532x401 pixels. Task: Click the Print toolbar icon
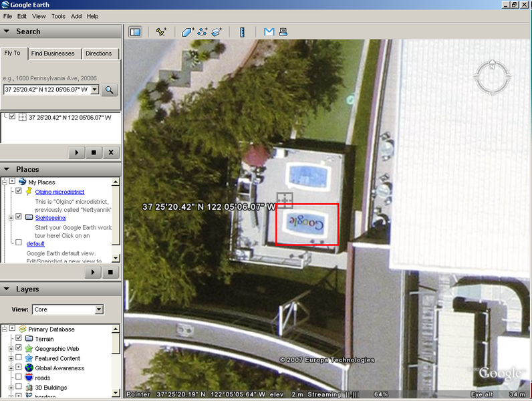pyautogui.click(x=283, y=31)
